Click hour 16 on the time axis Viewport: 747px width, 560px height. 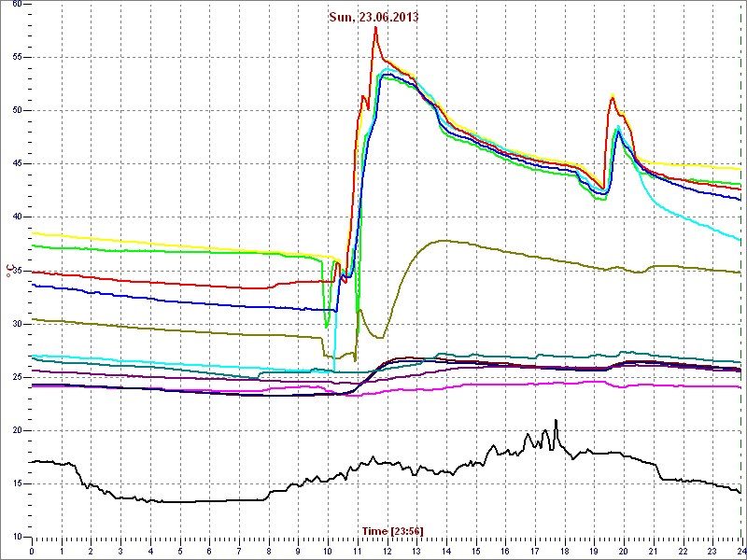click(x=505, y=551)
